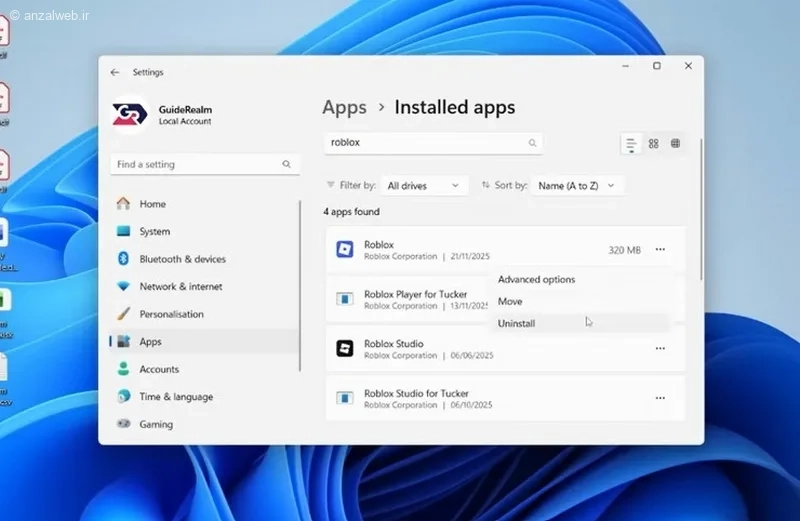Open Home in the settings sidebar
Image resolution: width=800 pixels, height=521 pixels.
pyautogui.click(x=204, y=204)
